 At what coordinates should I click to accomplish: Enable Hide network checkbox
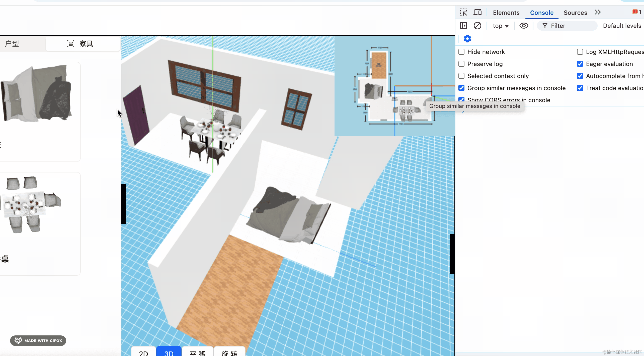461,52
